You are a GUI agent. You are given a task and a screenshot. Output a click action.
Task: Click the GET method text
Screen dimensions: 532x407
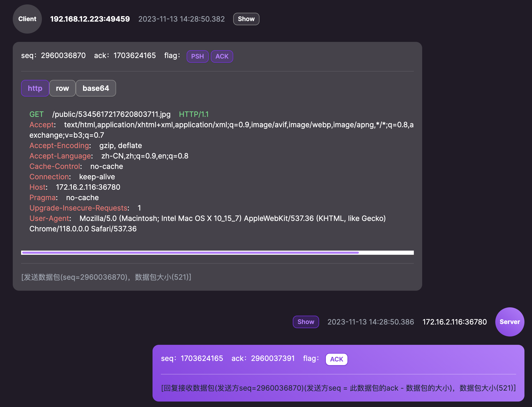pyautogui.click(x=36, y=114)
